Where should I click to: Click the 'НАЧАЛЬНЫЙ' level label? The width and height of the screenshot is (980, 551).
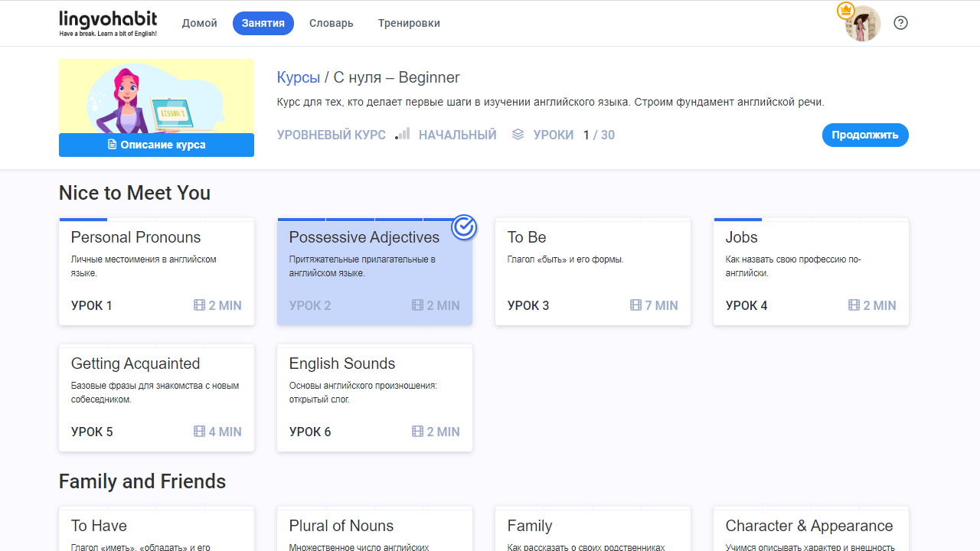point(458,135)
